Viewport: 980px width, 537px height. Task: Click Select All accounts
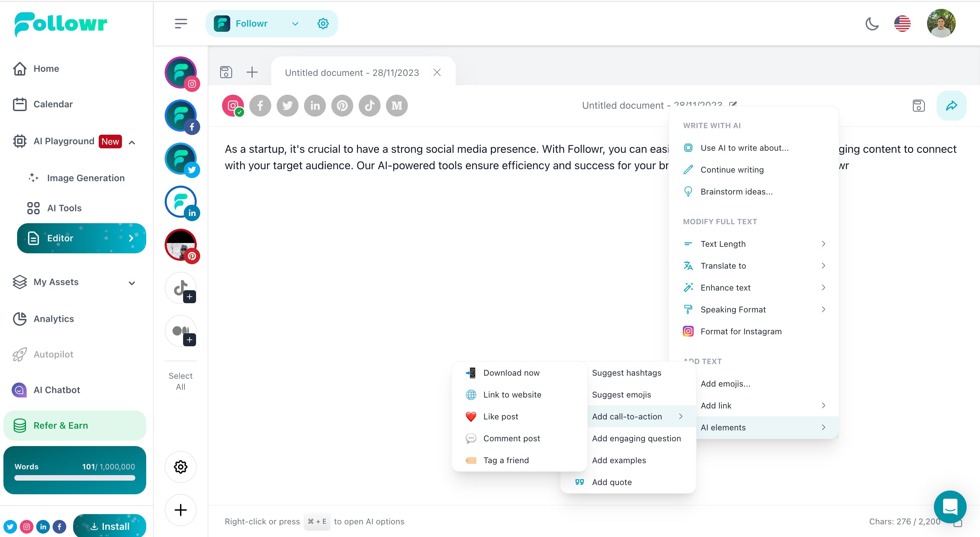180,381
